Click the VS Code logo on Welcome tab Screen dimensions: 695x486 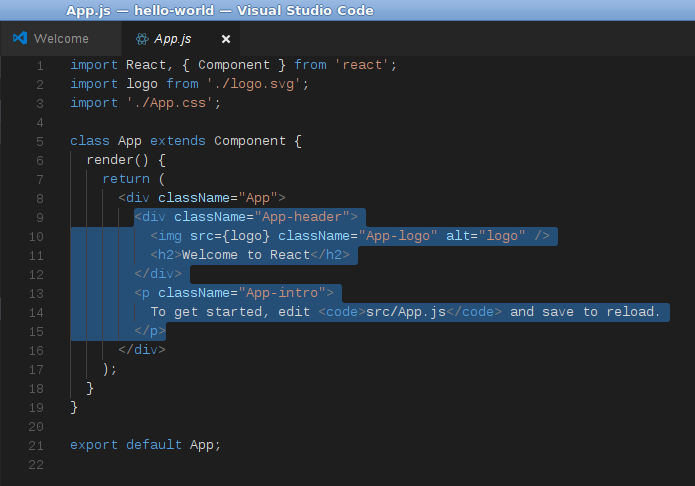coord(20,38)
